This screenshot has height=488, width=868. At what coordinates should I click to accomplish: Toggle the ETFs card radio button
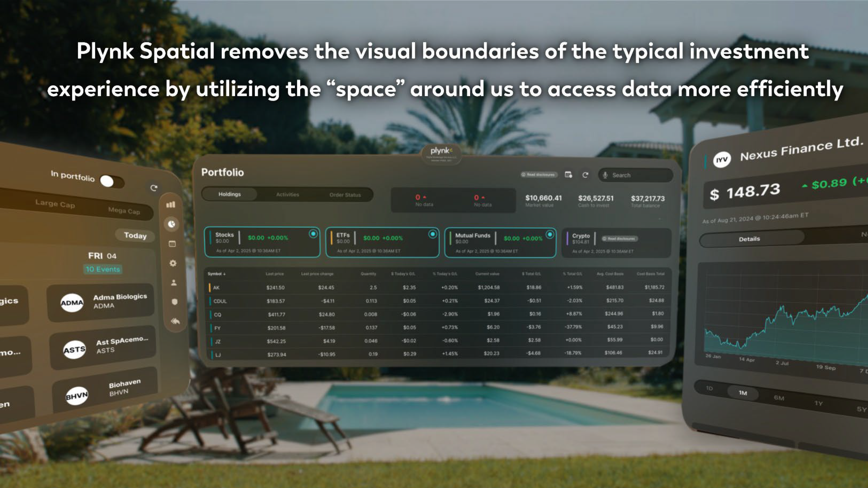(x=432, y=234)
